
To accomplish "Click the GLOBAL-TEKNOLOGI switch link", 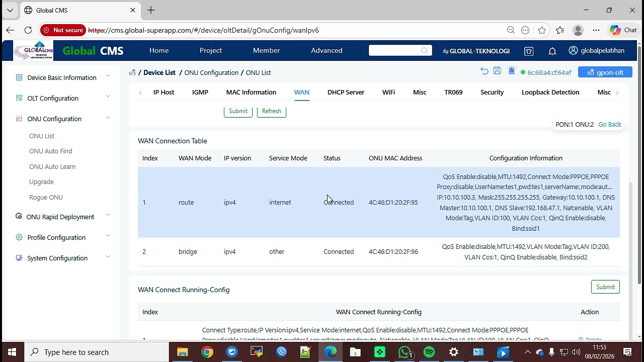I will click(476, 51).
